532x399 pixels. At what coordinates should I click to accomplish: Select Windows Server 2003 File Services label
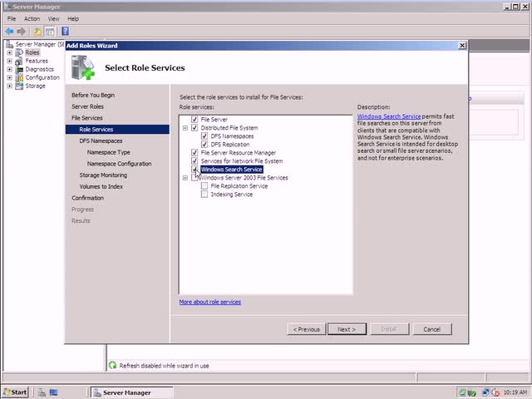click(244, 178)
